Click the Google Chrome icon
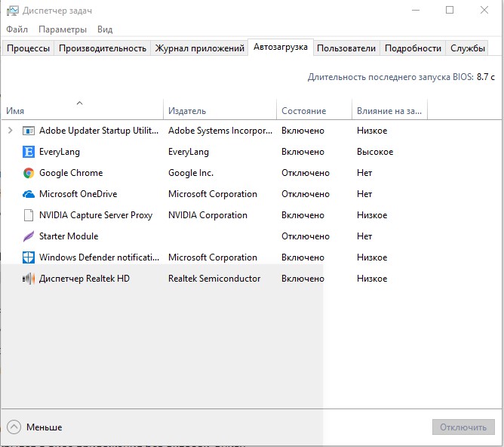Image resolution: width=504 pixels, height=447 pixels. click(x=29, y=173)
